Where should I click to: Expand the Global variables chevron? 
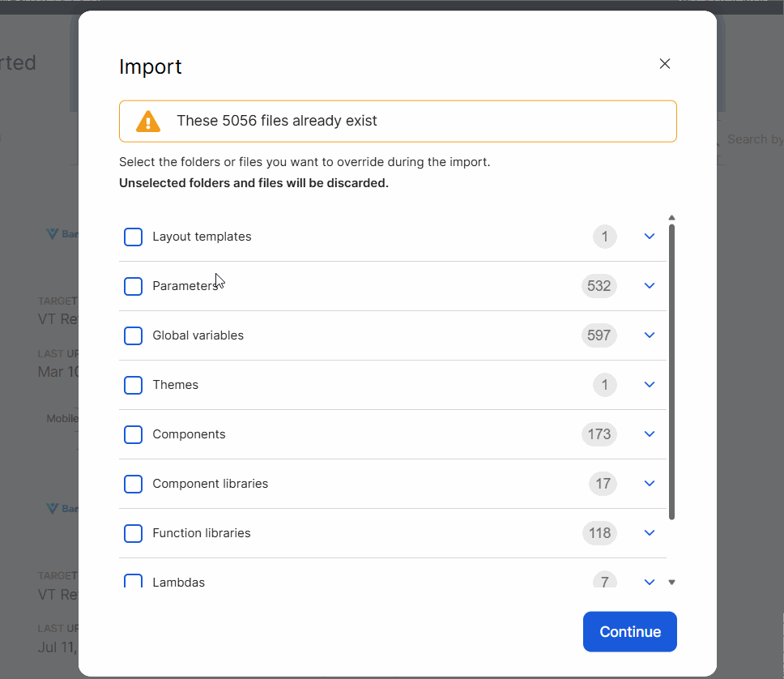click(649, 335)
